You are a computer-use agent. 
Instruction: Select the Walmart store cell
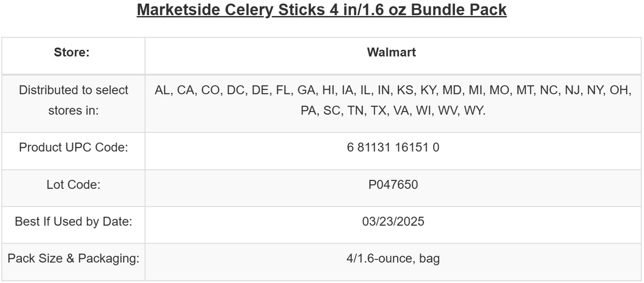(391, 52)
